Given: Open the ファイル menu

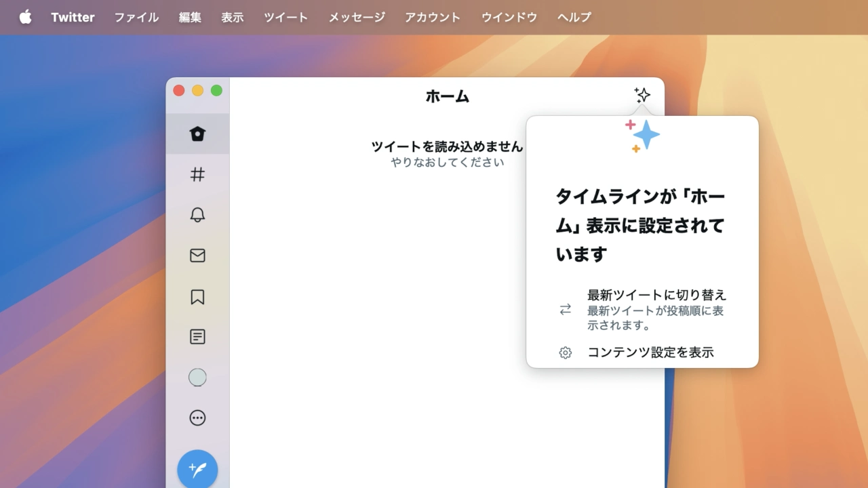Looking at the screenshot, I should [136, 17].
